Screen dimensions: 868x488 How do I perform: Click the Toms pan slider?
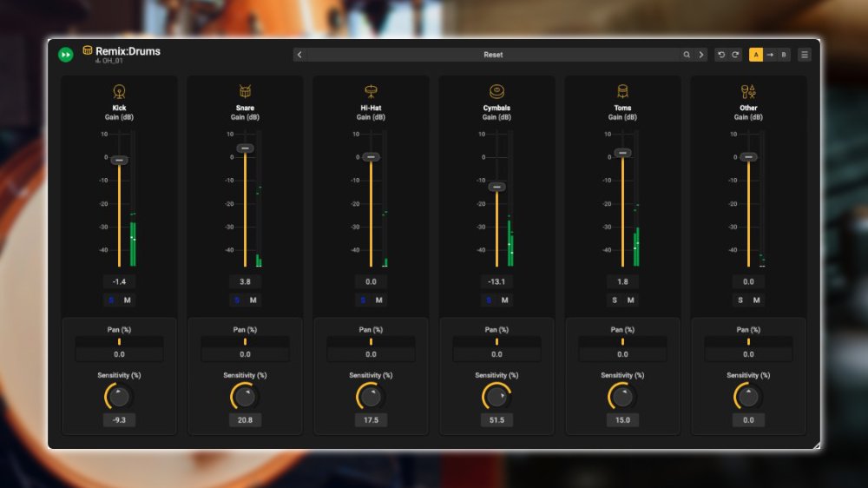point(622,342)
